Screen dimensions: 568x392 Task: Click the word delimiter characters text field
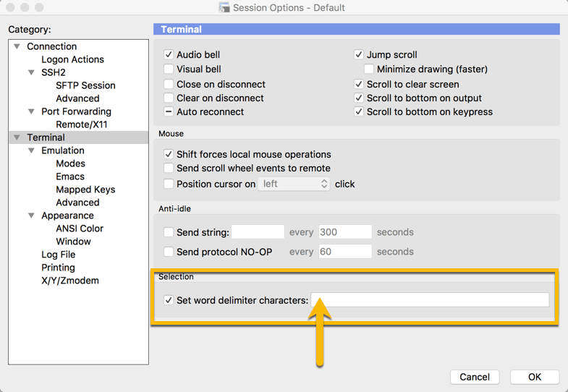click(x=430, y=300)
